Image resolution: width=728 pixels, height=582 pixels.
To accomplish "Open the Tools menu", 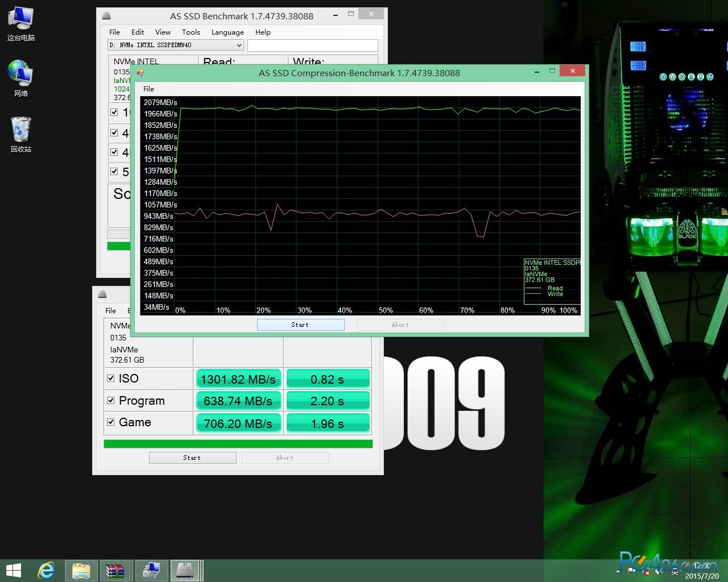I will (x=191, y=32).
